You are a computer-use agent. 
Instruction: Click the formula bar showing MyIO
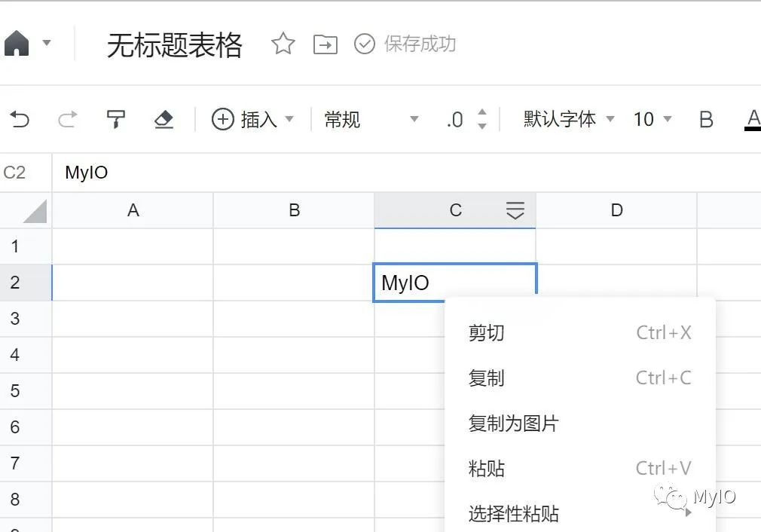pos(226,172)
